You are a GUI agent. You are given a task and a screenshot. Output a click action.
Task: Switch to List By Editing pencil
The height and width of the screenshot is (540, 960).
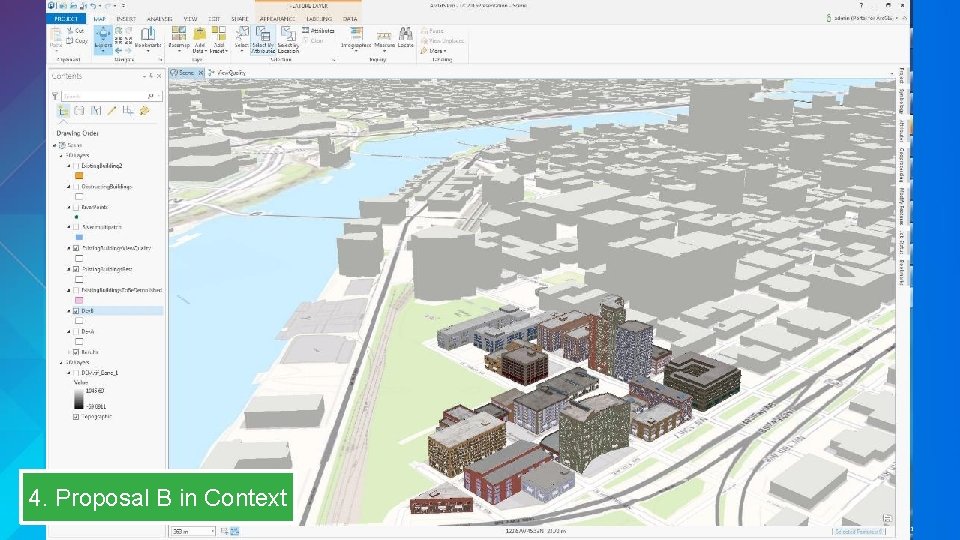pyautogui.click(x=111, y=111)
